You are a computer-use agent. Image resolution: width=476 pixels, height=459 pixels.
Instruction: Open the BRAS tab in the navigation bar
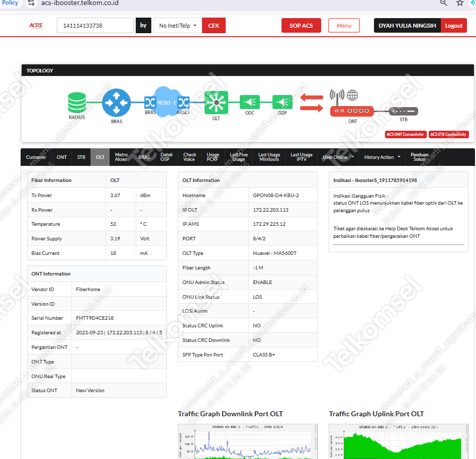click(144, 157)
